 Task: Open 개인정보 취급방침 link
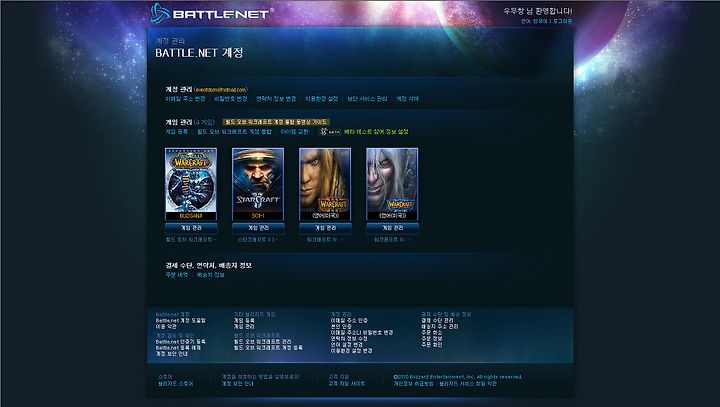(x=413, y=384)
